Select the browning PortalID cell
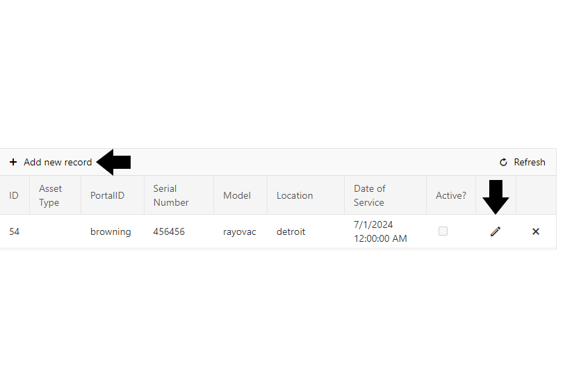Image resolution: width=565 pixels, height=392 pixels. 110,231
